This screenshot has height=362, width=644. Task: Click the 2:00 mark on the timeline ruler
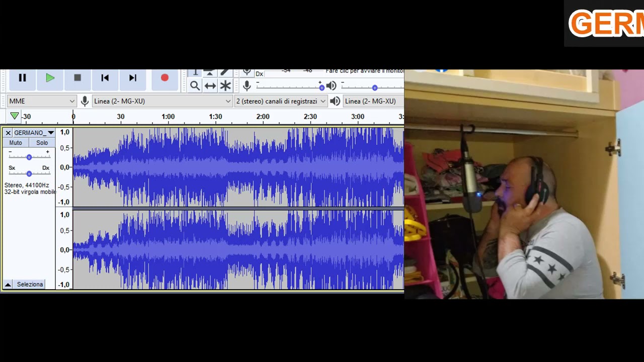[x=263, y=117]
